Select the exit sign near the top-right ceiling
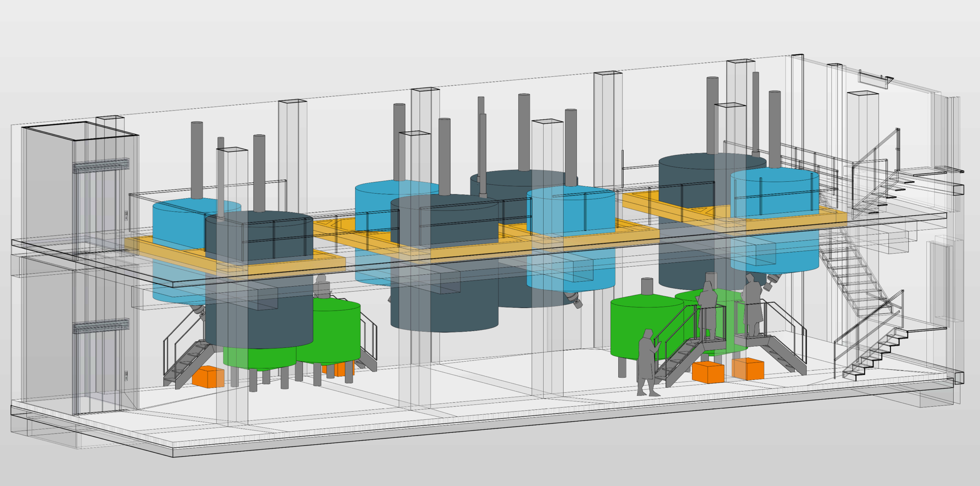This screenshot has height=486, width=980. 873,80
